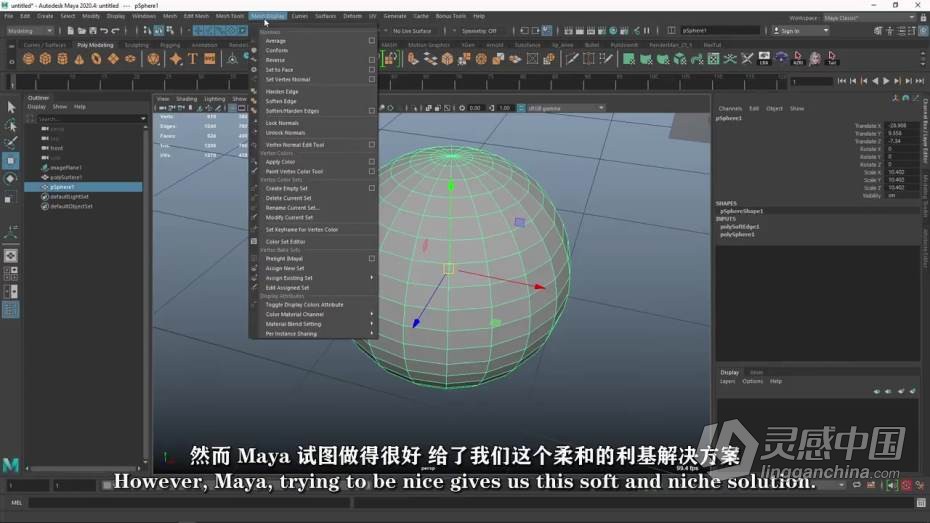The width and height of the screenshot is (930, 523).
Task: Select the Rotate tool in toolbox
Action: click(11, 178)
